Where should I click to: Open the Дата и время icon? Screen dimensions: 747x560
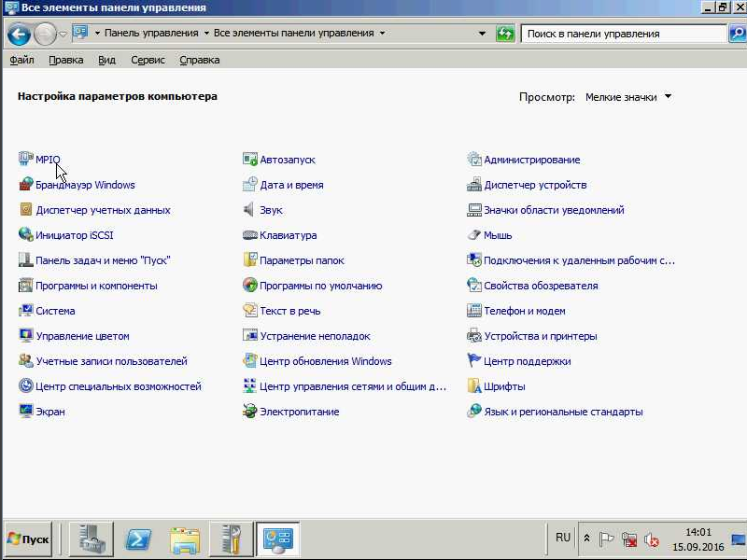(x=250, y=184)
